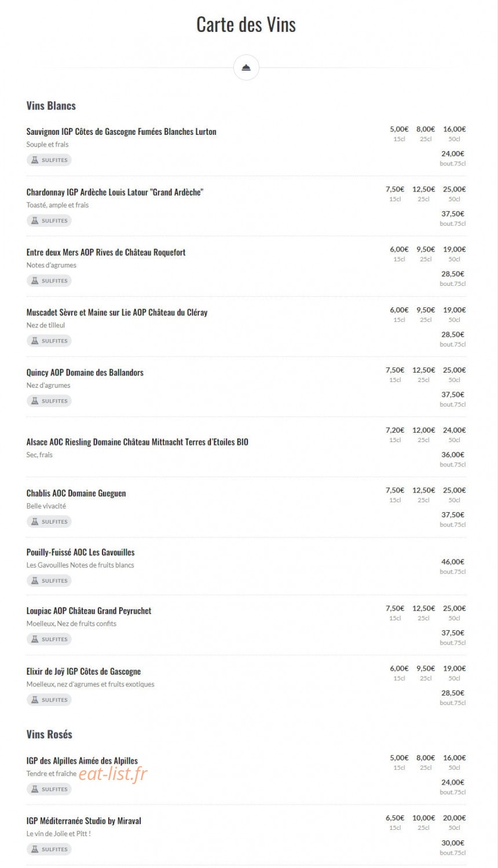The width and height of the screenshot is (498, 868).
Task: Click the Sulfites badge under Muscadet Sèvre et Maine
Action: [49, 341]
